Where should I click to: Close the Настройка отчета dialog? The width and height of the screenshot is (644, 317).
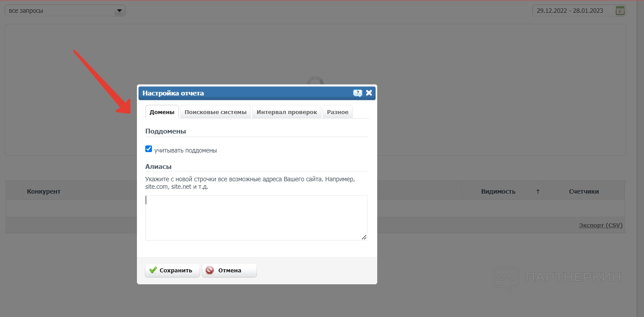coord(369,93)
